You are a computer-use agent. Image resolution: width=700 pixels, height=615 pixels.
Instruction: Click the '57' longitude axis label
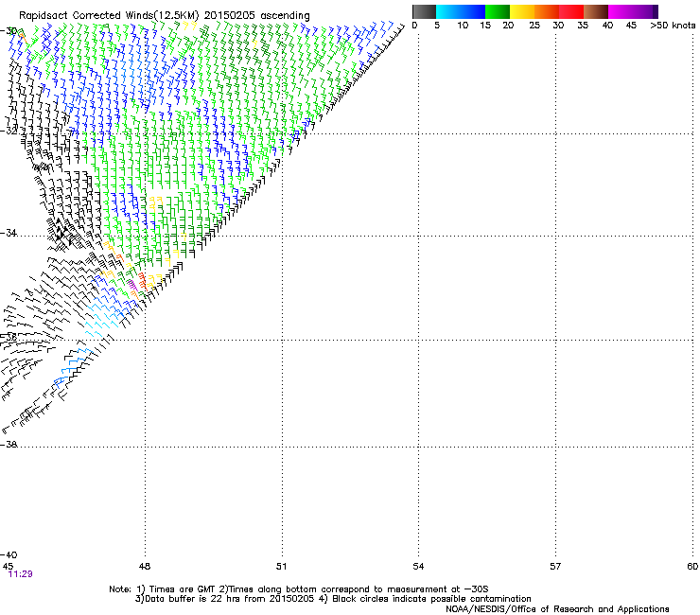click(x=555, y=567)
